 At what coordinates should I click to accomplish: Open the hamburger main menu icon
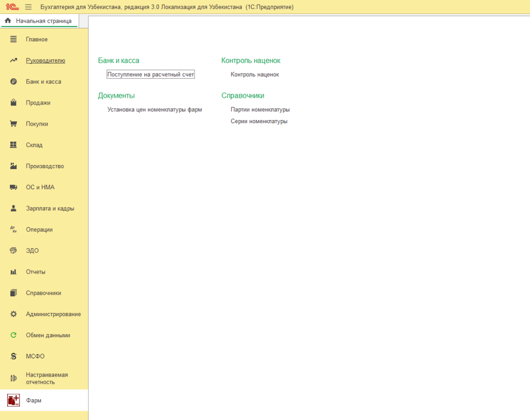point(28,7)
